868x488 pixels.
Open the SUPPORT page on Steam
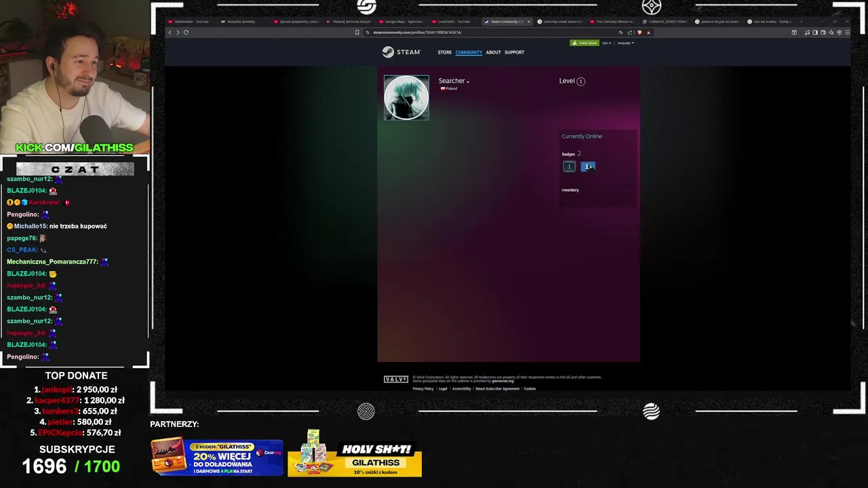coord(514,52)
